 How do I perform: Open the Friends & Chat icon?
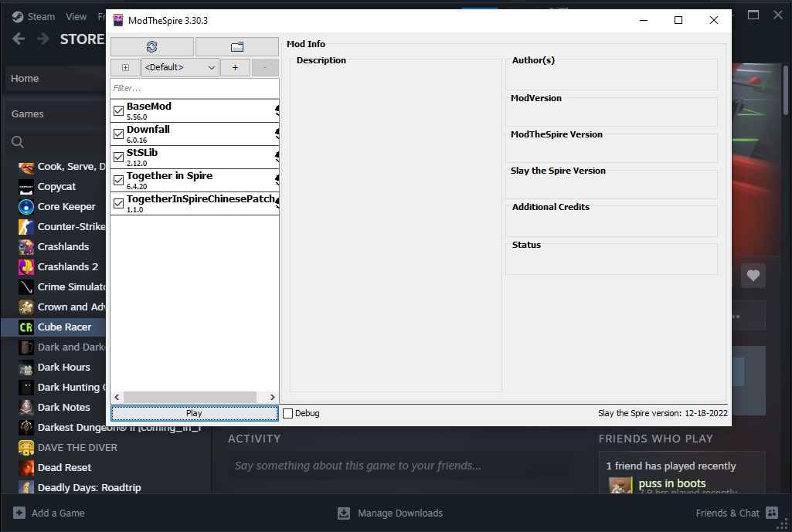pos(771,513)
